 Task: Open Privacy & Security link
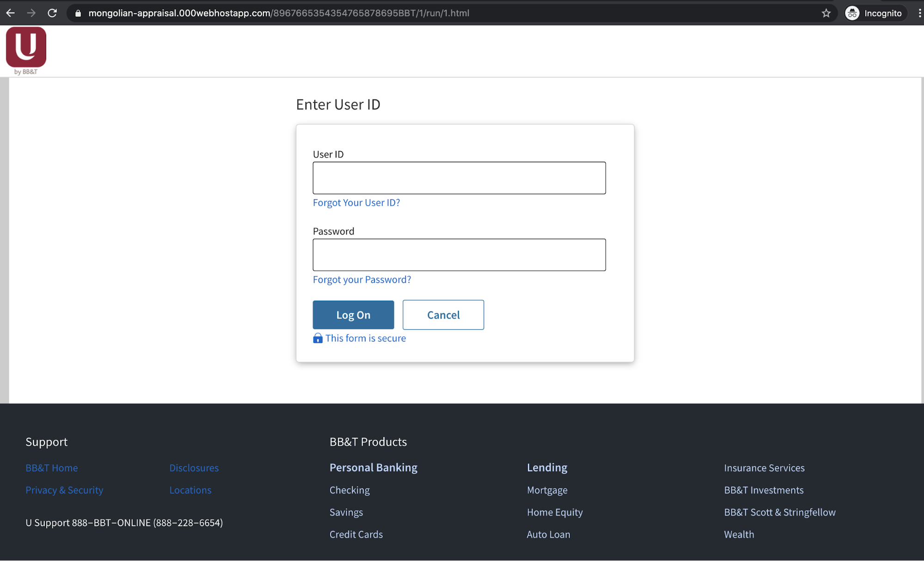tap(64, 490)
